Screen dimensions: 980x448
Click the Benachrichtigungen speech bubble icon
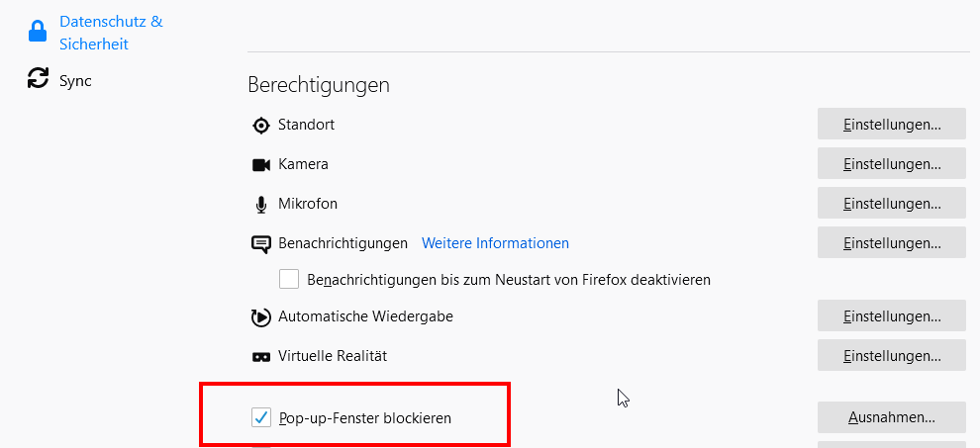[x=261, y=243]
